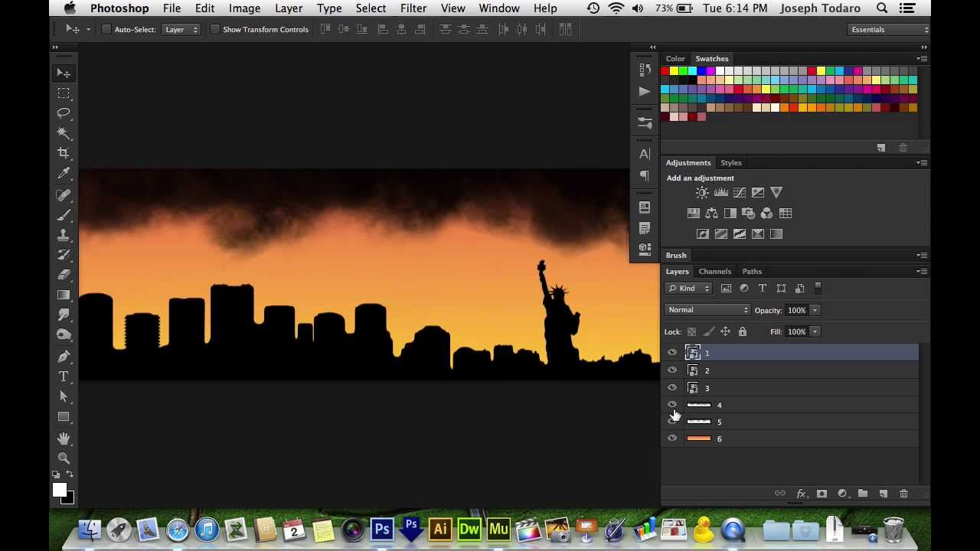Select the Crop tool
The image size is (980, 551).
pos(64,153)
